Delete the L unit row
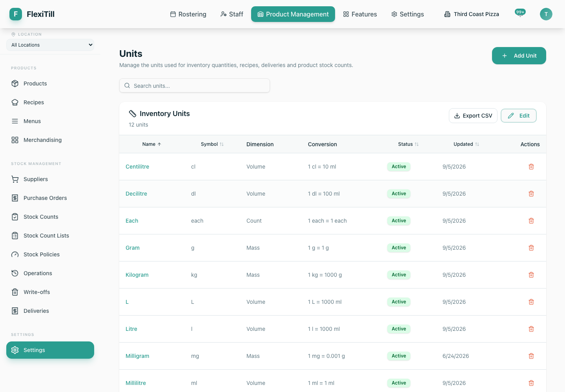Viewport: 565px width, 392px height. click(x=531, y=302)
